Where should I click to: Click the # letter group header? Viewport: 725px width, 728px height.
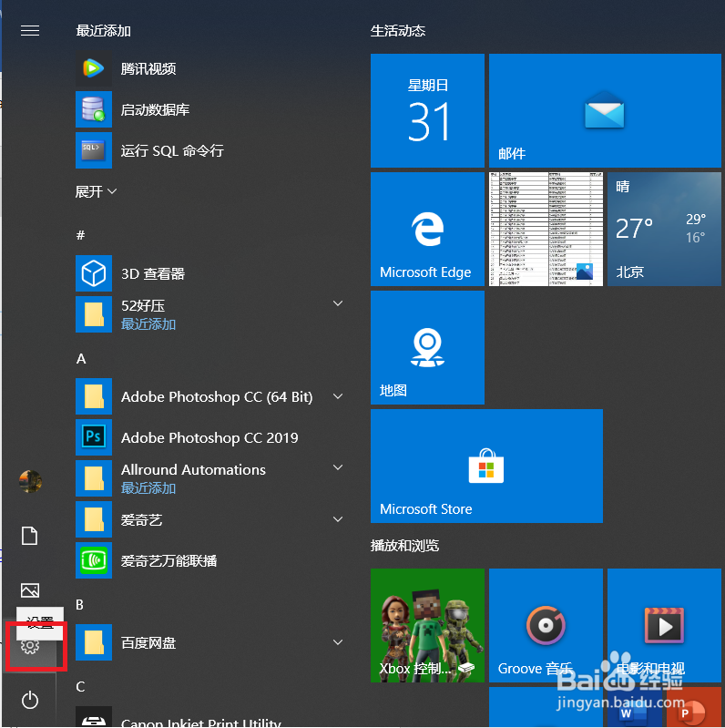[x=81, y=235]
